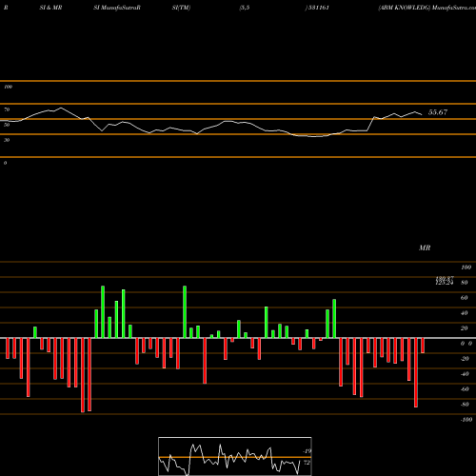Click the current RSI value 55.67
476x476 pixels.
coord(438,112)
